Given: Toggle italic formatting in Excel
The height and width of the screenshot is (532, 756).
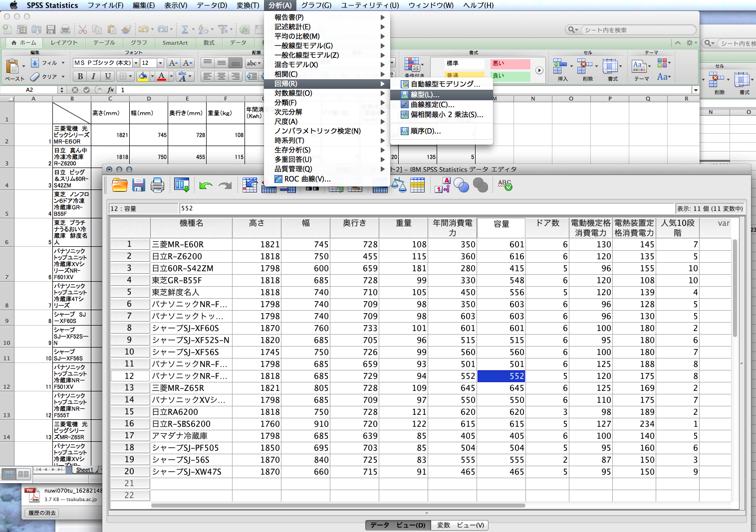Looking at the screenshot, I should 93,76.
